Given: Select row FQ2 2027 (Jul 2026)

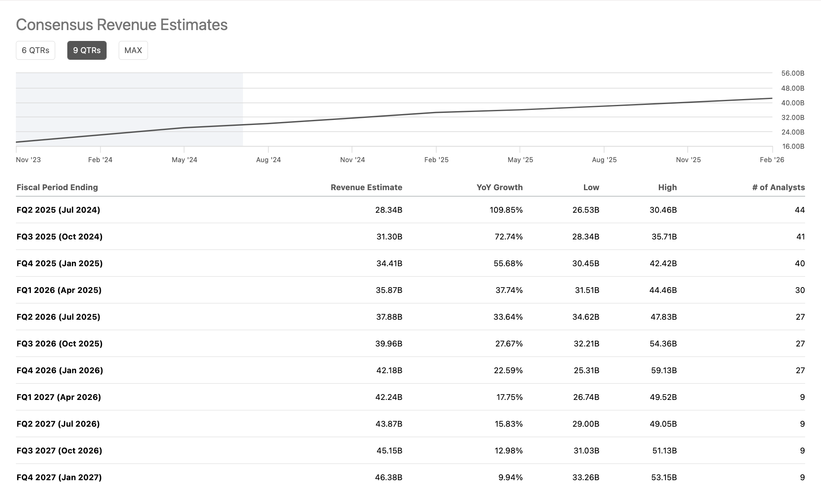Looking at the screenshot, I should click(x=410, y=424).
